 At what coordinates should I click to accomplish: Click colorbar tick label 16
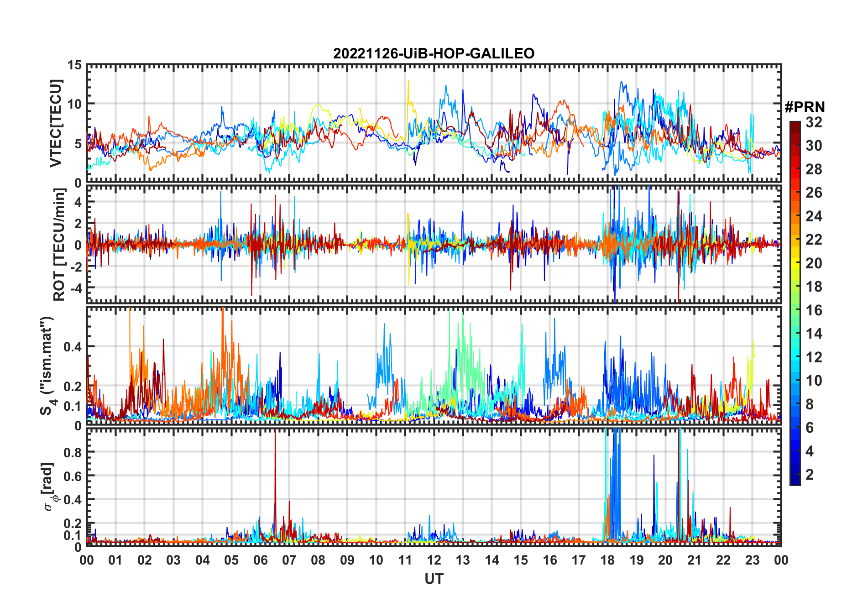tap(814, 310)
